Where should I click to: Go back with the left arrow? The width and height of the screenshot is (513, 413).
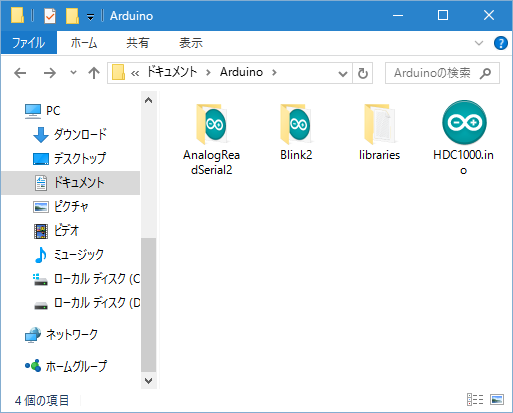[x=20, y=73]
